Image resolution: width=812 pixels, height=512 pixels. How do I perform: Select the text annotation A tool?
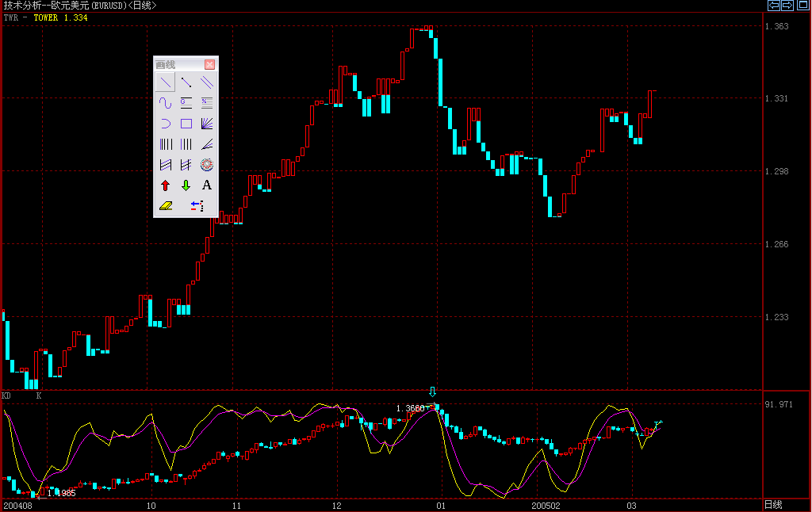[206, 185]
